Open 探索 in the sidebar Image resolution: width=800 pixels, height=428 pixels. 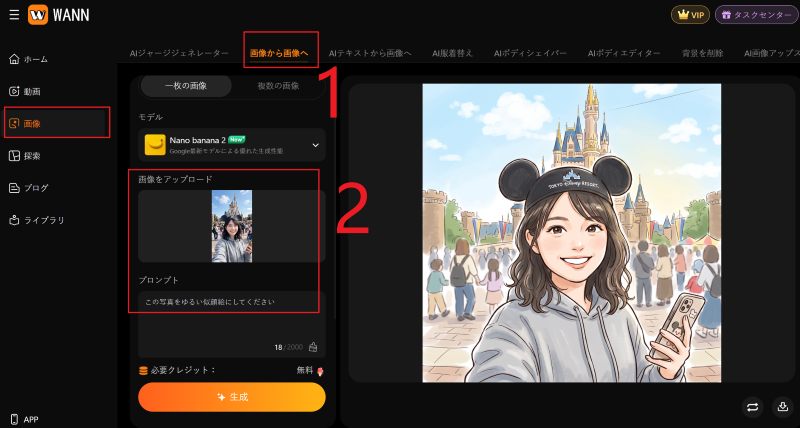point(25,156)
